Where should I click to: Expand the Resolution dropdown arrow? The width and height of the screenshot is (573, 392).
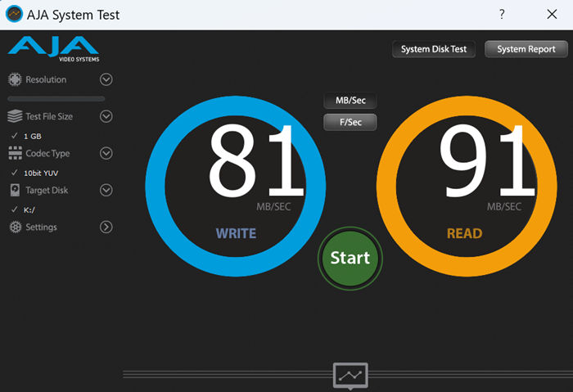[x=106, y=79]
